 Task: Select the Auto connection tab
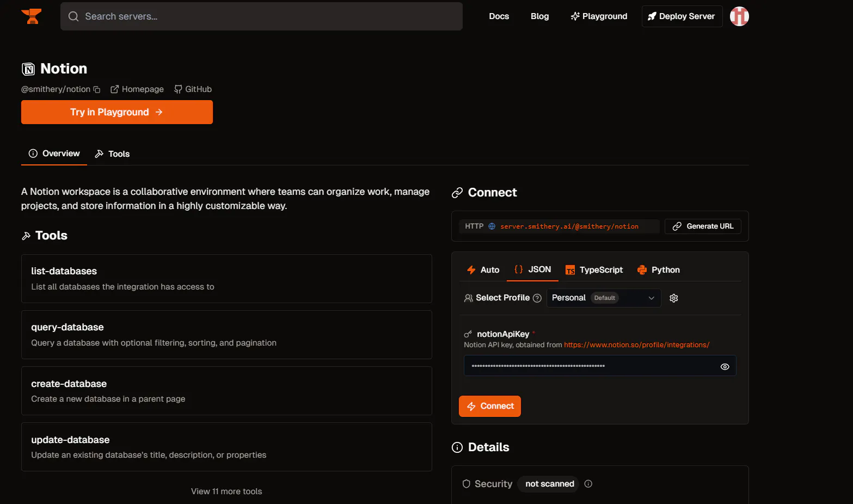[483, 270]
